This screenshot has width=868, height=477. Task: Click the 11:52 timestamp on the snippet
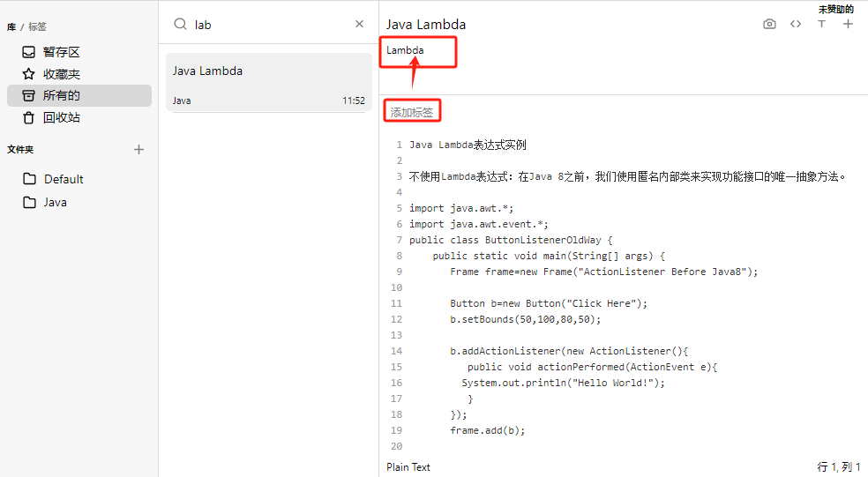(x=353, y=101)
